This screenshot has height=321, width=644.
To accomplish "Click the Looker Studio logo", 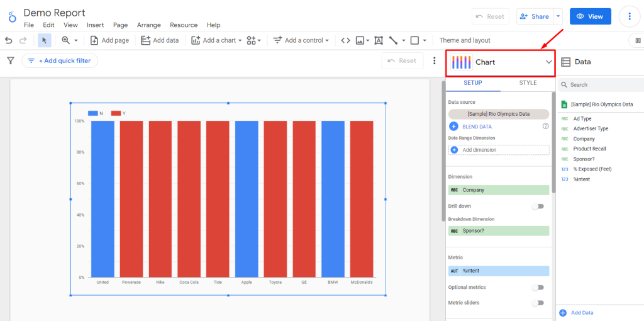I will pos(13,16).
